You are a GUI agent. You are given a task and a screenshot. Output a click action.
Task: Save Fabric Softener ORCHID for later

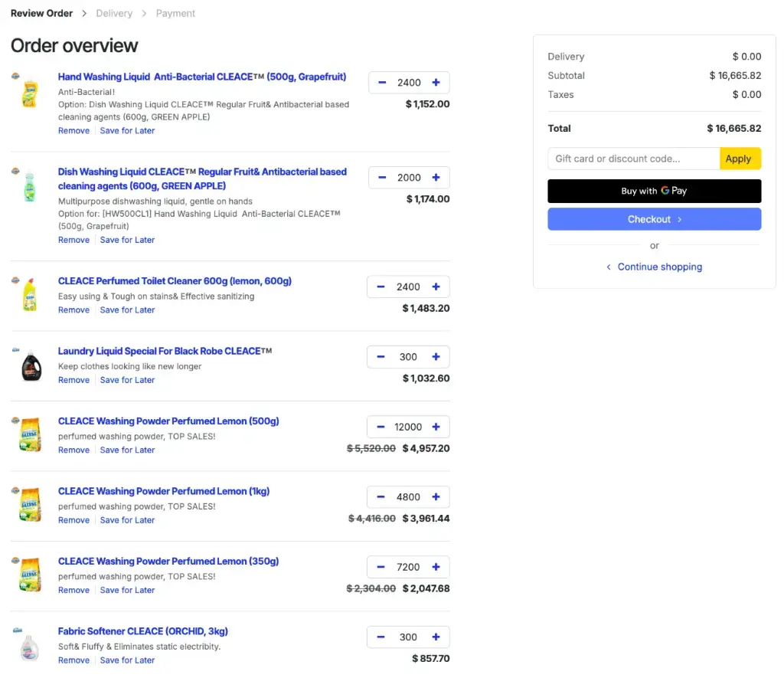click(127, 660)
